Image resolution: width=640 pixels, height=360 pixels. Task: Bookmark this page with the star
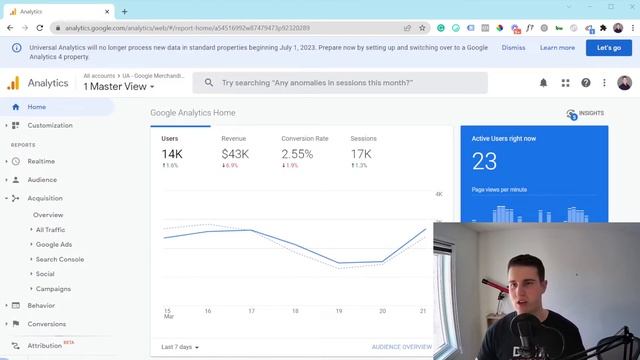422,28
